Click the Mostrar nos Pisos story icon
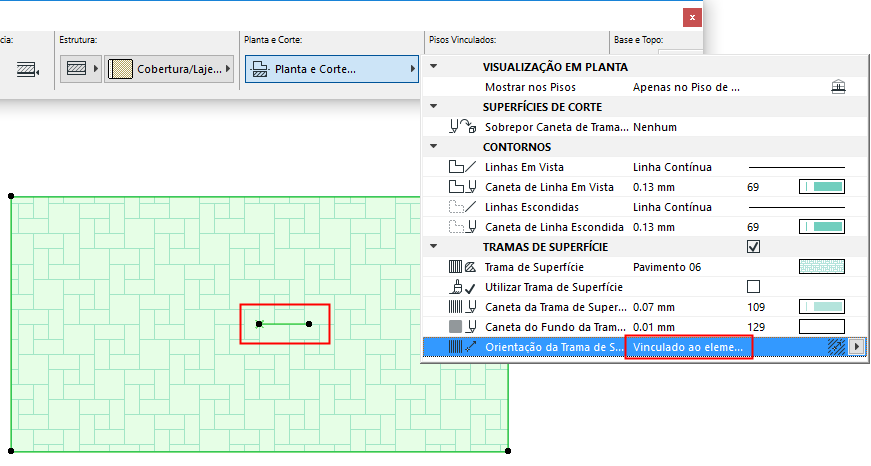The height and width of the screenshot is (466, 871). pyautogui.click(x=838, y=87)
